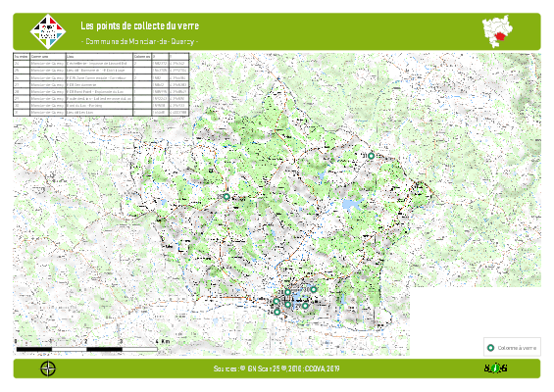554x392 pixels.
Task: Click the compass rose icon in the footer
Action: pos(48,368)
